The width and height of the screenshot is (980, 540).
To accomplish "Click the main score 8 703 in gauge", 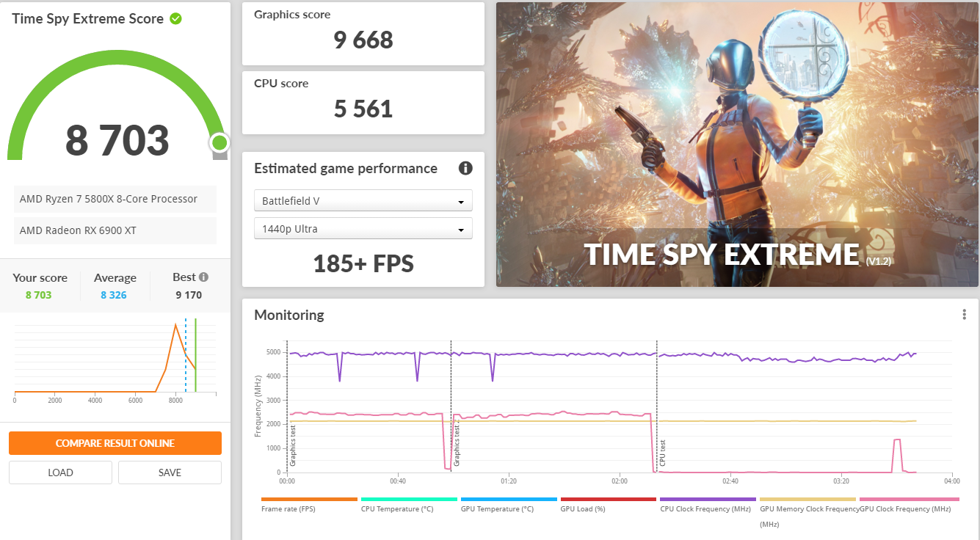I will pyautogui.click(x=117, y=140).
